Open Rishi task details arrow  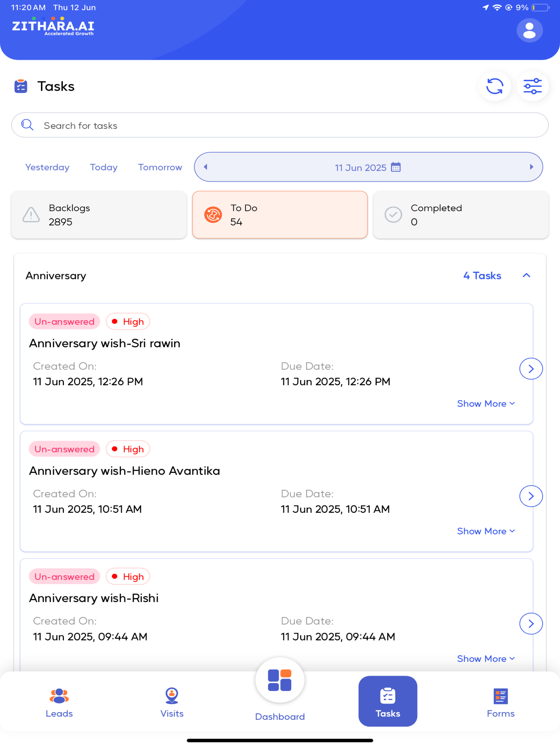[531, 623]
